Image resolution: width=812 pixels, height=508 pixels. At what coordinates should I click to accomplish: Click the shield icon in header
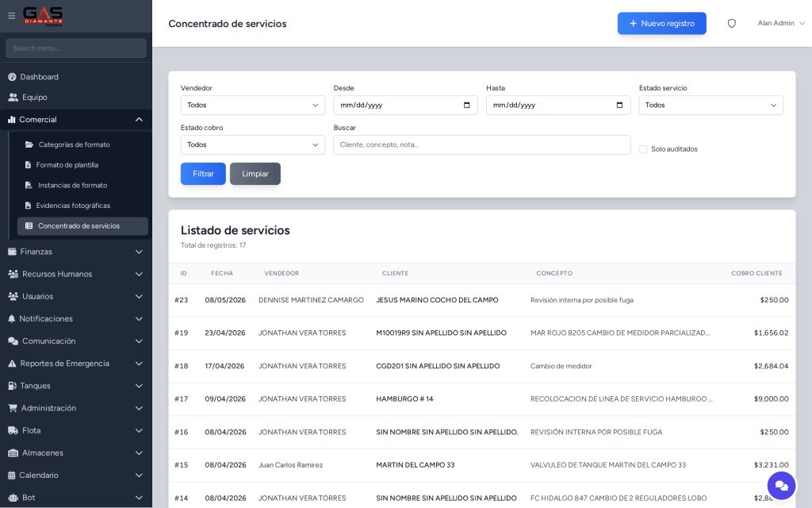coord(731,23)
